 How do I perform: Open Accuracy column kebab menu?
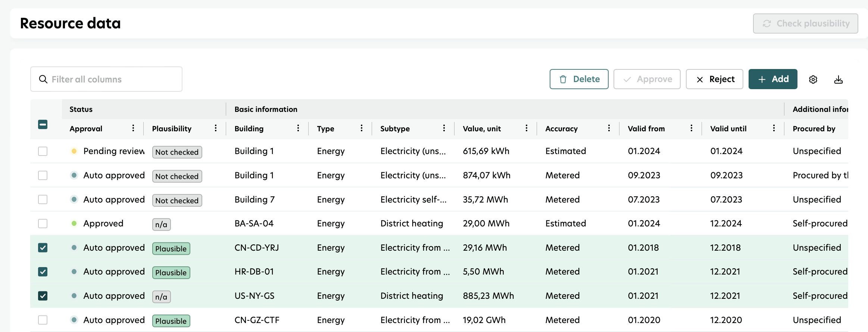(x=609, y=128)
